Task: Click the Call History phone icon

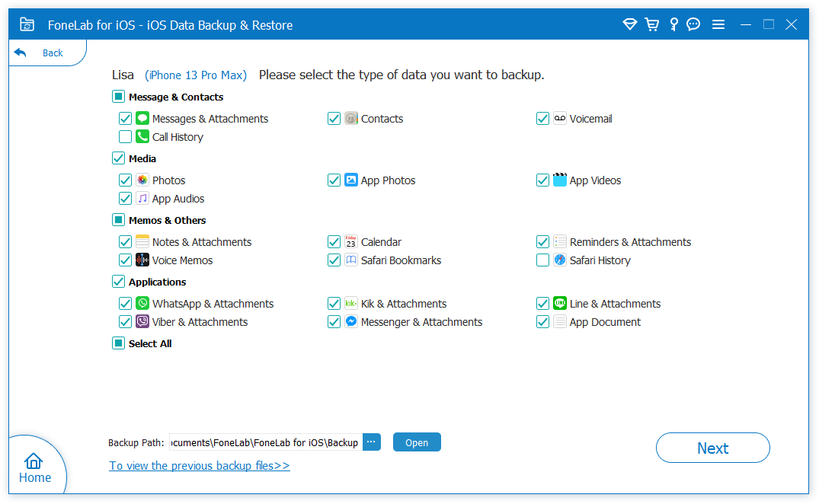Action: click(x=142, y=137)
